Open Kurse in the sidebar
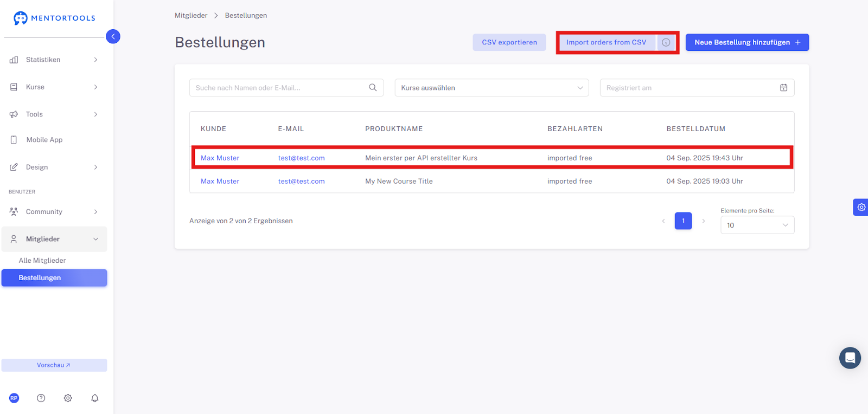Screen dimensions: 868x414 pos(54,87)
